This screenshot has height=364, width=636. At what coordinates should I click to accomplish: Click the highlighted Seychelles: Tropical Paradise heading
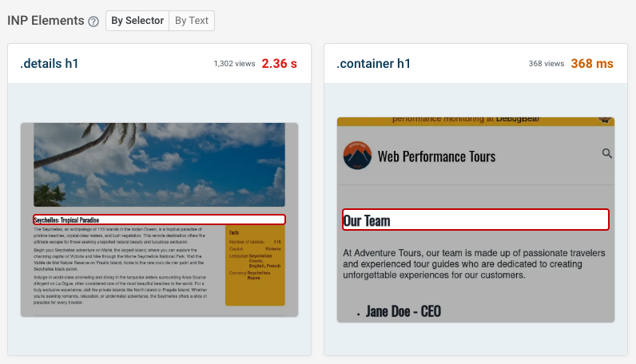159,220
